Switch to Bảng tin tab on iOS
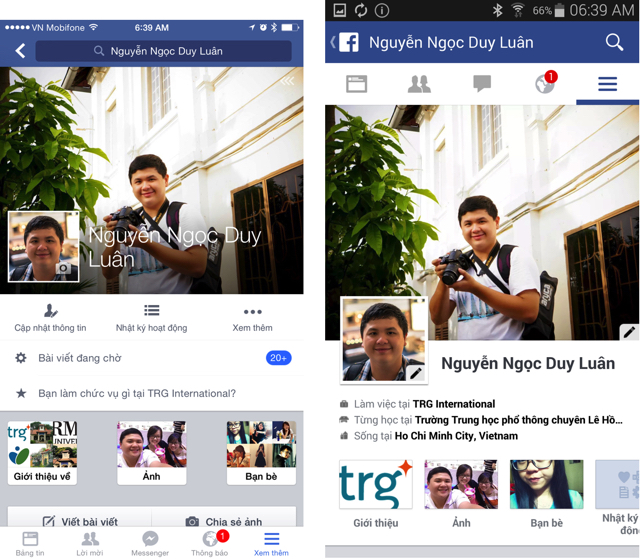640x559 pixels. [30, 543]
